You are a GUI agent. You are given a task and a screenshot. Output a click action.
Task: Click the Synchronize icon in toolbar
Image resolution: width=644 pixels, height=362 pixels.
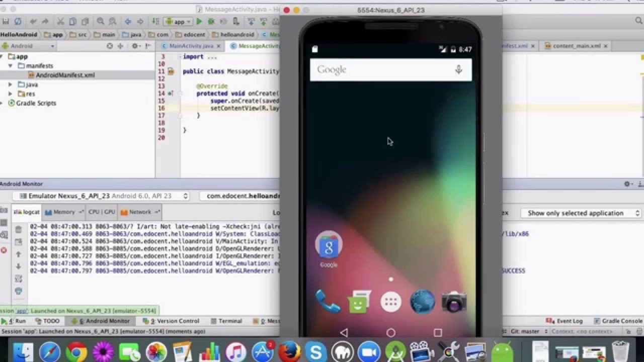18,22
